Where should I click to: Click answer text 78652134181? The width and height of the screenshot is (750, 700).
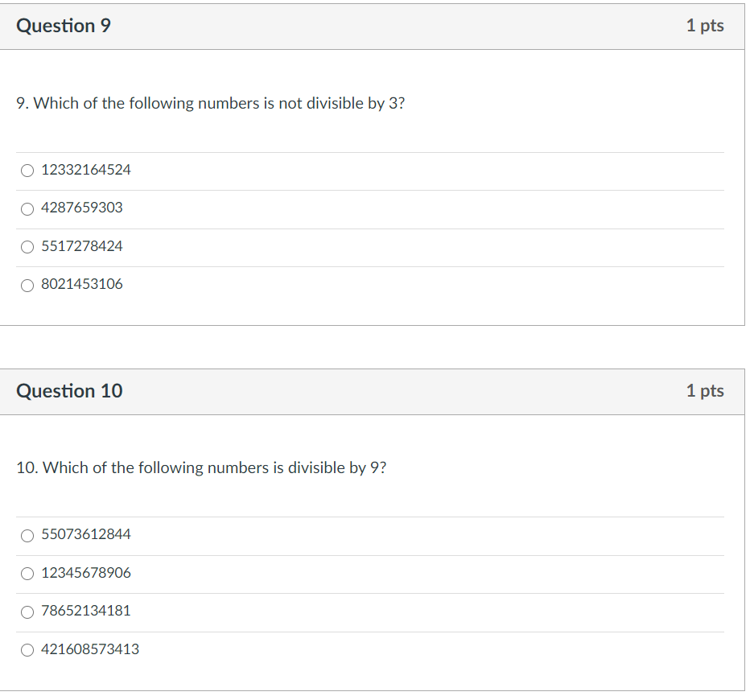point(87,611)
